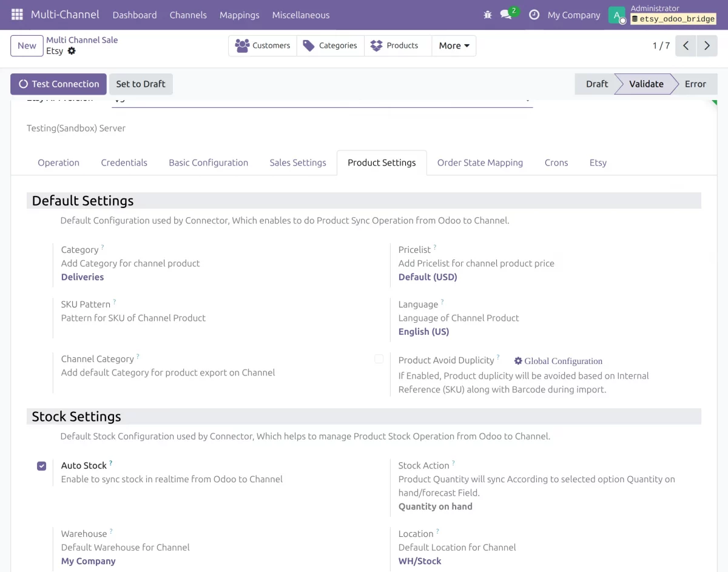Show help tooltip for Auto Stock

[x=111, y=463]
